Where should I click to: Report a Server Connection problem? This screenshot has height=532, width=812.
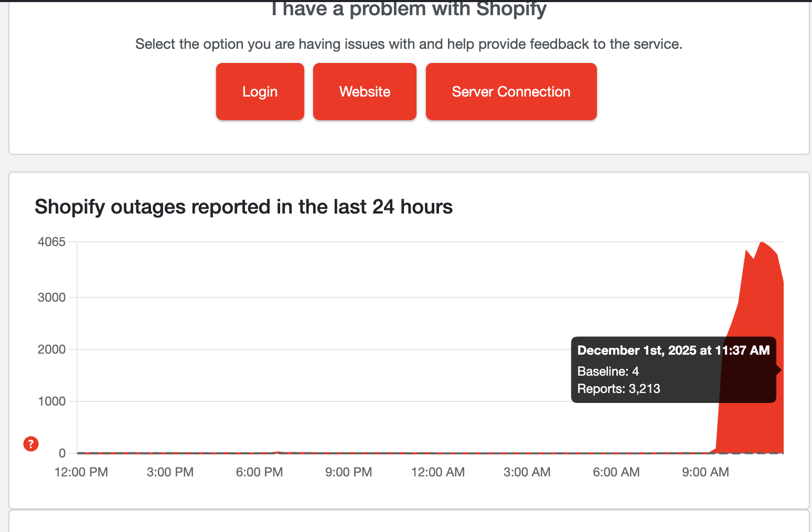[510, 91]
